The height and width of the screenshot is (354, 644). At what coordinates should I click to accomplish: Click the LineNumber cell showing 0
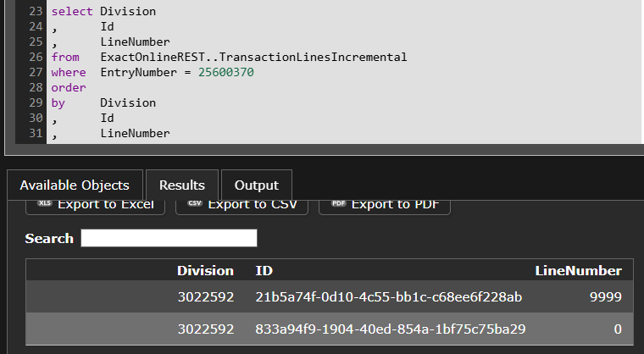point(617,329)
